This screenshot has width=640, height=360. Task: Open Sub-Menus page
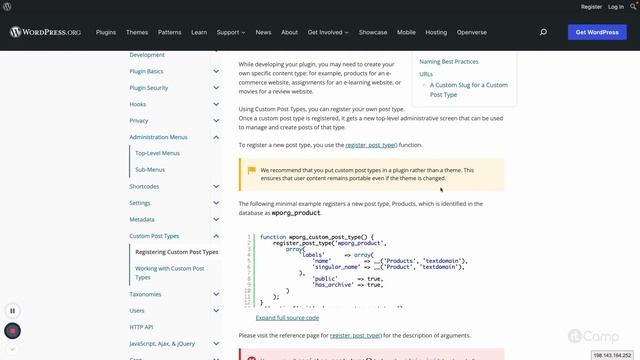[x=150, y=170]
